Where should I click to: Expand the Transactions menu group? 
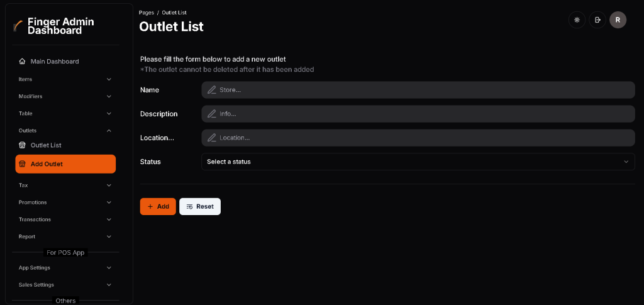[x=65, y=219]
